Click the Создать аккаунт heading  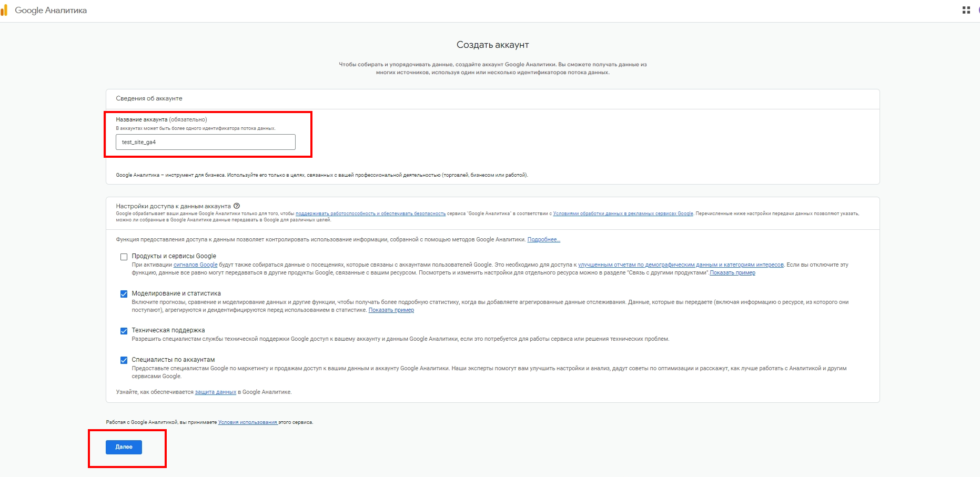(x=493, y=45)
